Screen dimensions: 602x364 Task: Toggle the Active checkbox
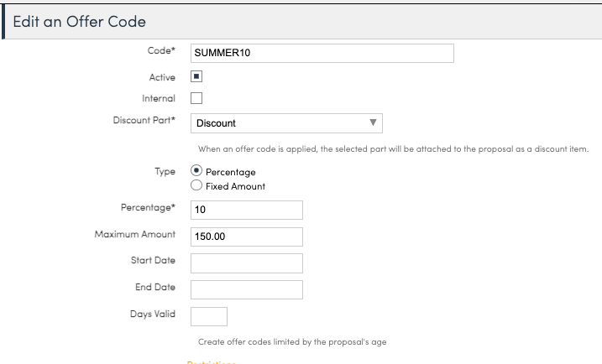pos(197,76)
